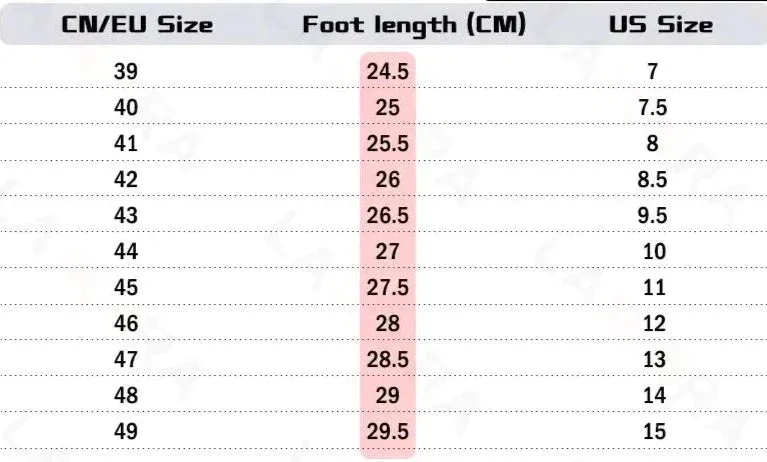This screenshot has height=462, width=767.
Task: Click US size 12 value
Action: click(x=654, y=323)
